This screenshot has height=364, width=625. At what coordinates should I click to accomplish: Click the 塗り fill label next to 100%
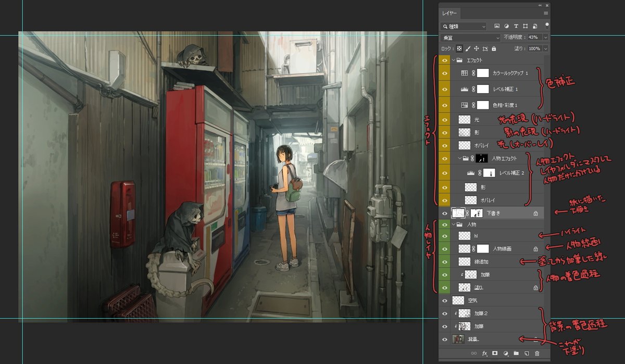521,48
